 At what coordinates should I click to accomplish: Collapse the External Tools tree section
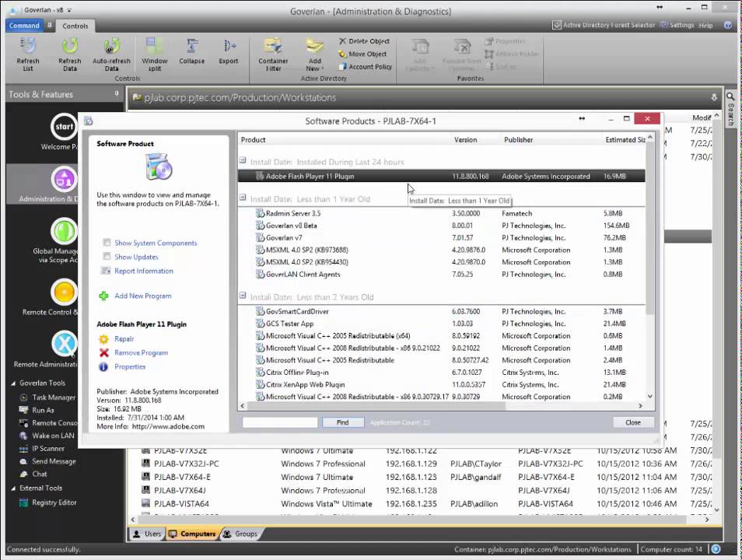[13, 488]
